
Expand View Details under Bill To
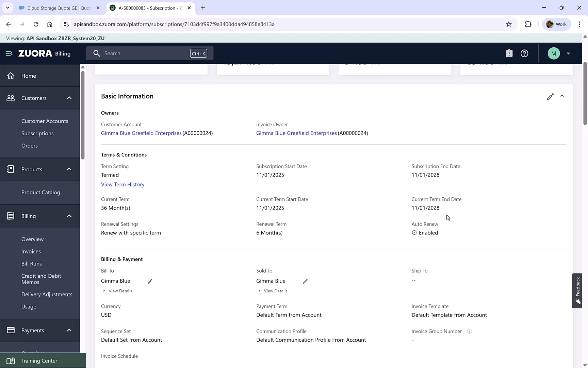click(117, 291)
